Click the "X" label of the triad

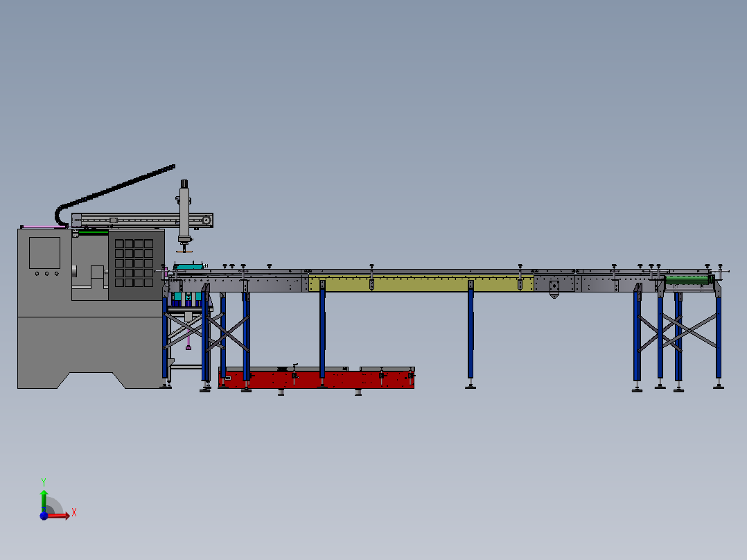(x=74, y=513)
